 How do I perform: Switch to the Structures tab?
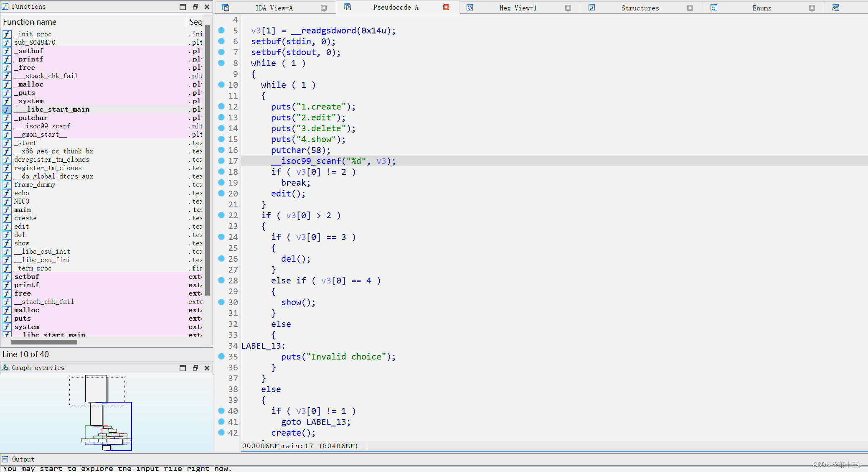pos(640,8)
